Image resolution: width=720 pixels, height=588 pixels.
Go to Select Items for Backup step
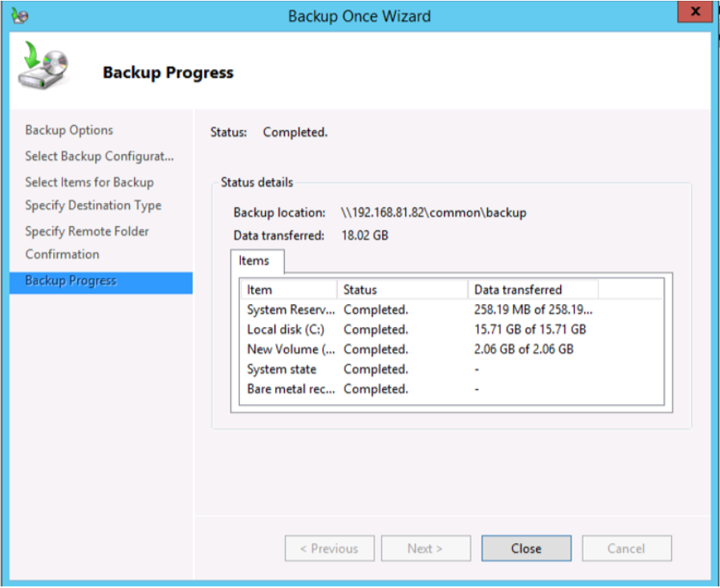click(x=89, y=182)
